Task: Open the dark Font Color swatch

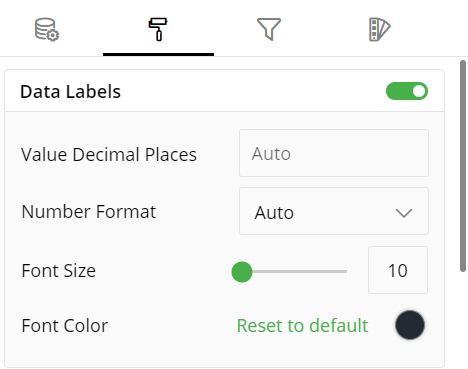Action: click(410, 325)
